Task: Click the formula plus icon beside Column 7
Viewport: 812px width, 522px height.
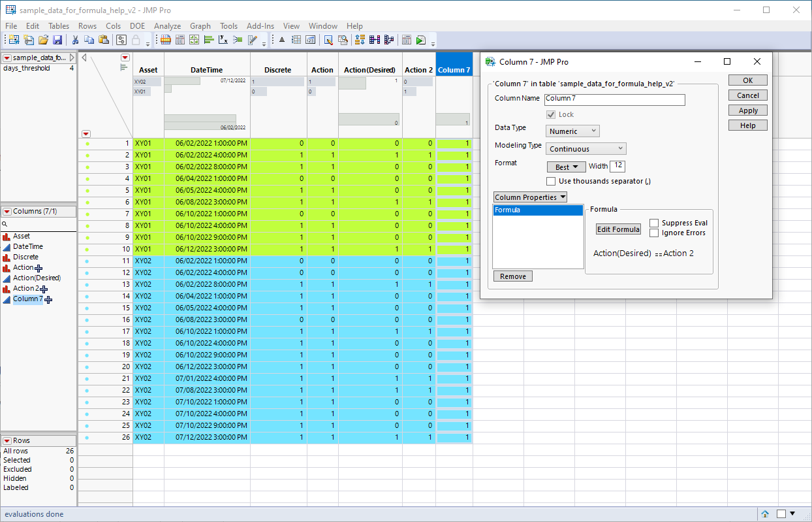Action: tap(48, 299)
